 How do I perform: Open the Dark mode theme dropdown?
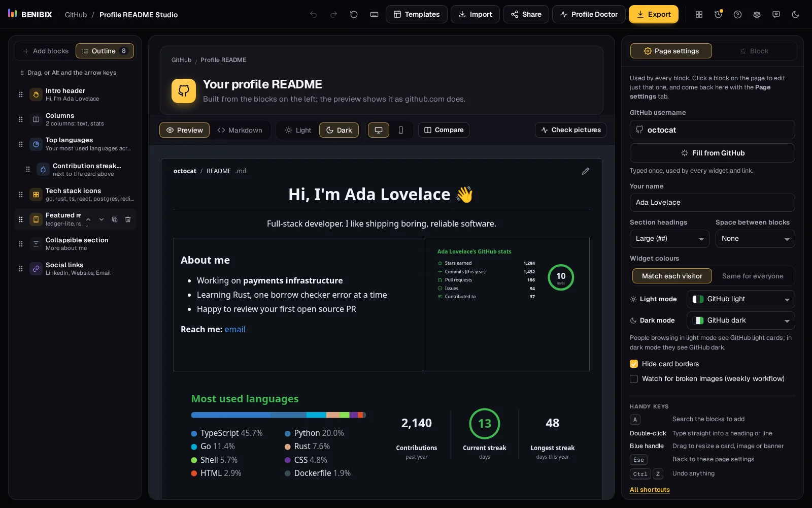click(x=741, y=321)
